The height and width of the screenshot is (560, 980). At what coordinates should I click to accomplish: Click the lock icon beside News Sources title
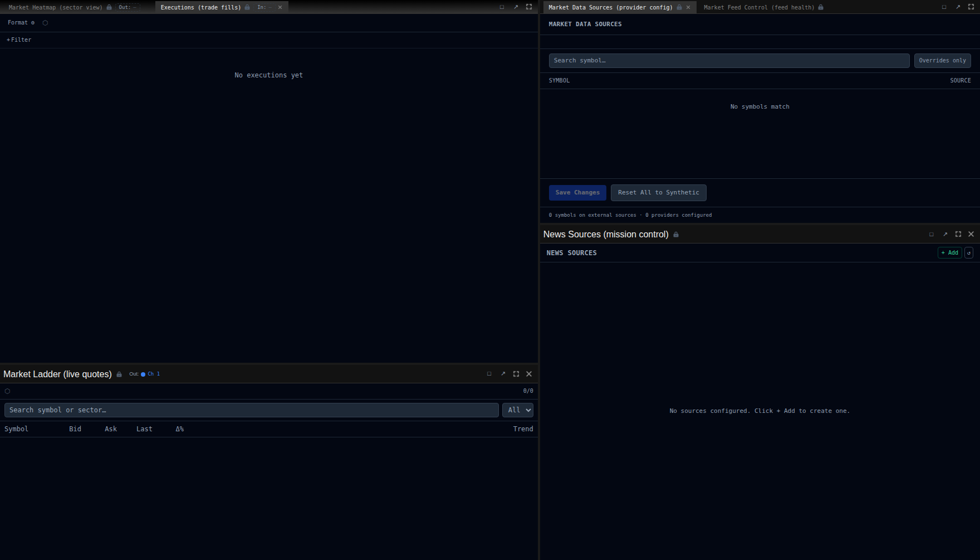[x=676, y=235]
